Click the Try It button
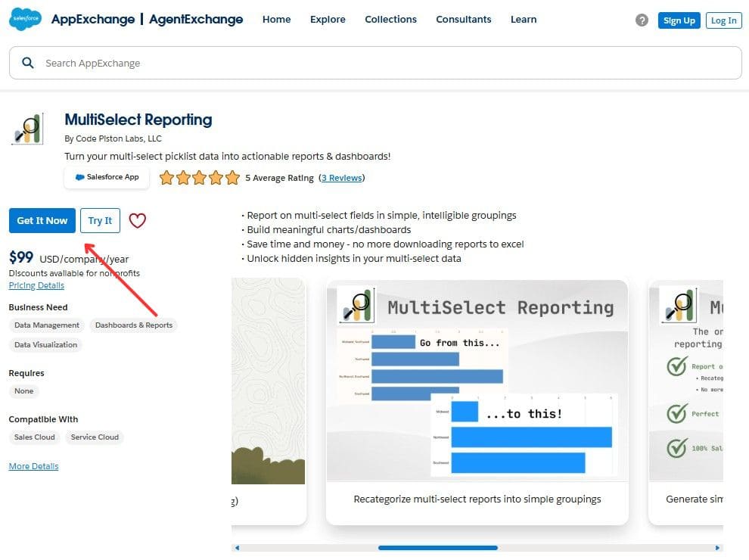Image resolution: width=749 pixels, height=560 pixels. pos(100,220)
